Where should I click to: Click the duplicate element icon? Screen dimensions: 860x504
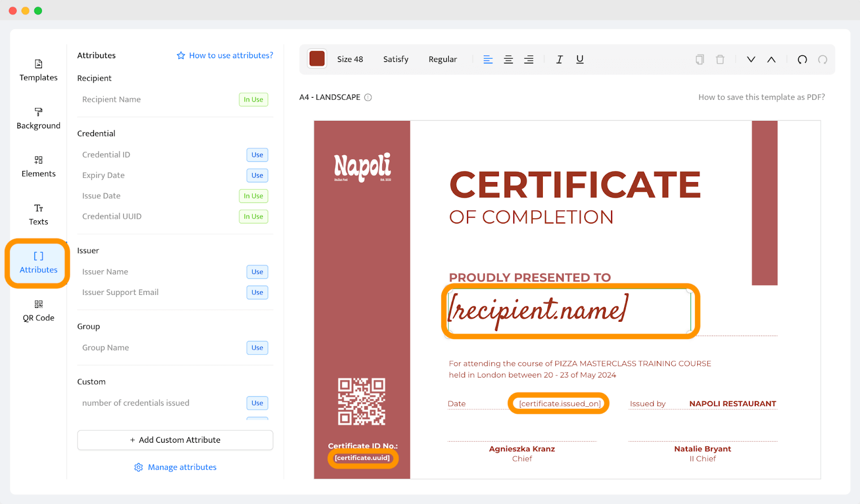coord(699,60)
